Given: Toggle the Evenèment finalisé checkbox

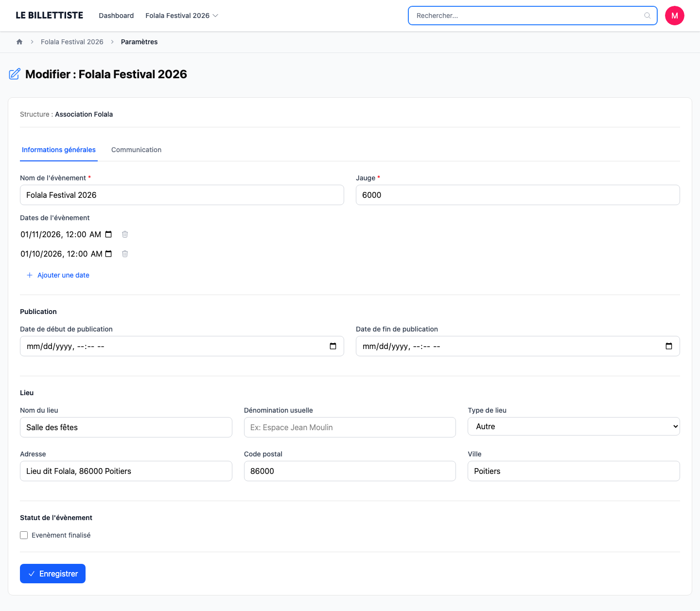Looking at the screenshot, I should [x=24, y=535].
